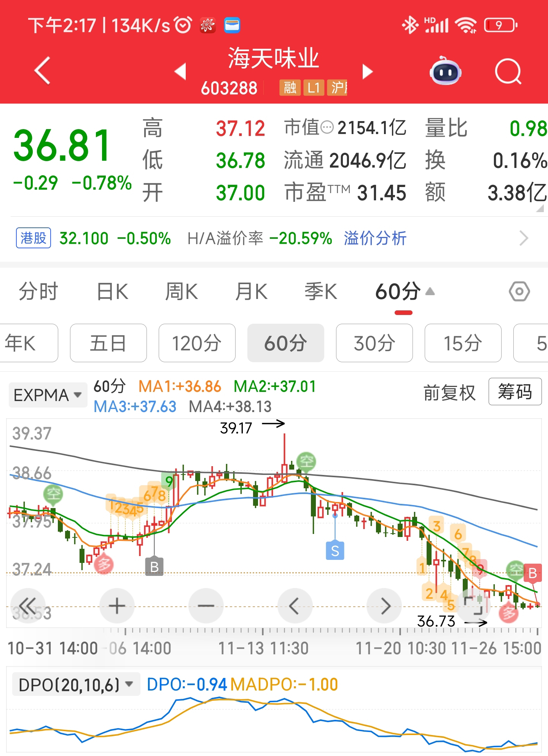Select 30分 period option

[374, 343]
